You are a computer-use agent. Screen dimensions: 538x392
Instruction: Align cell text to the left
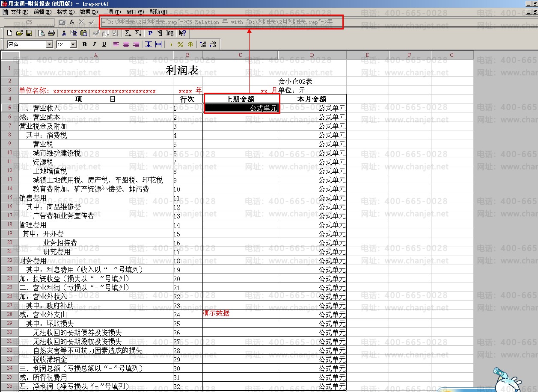click(116, 44)
